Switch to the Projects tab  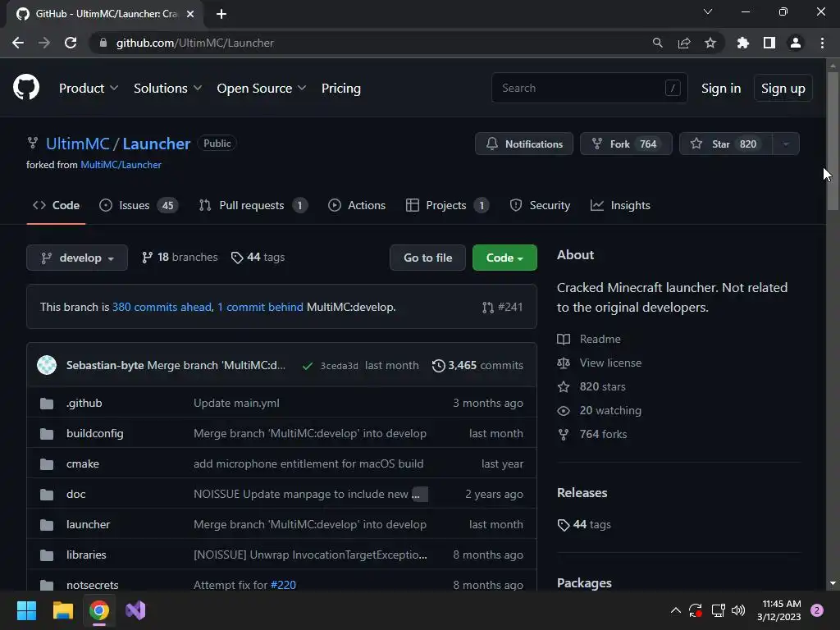[x=447, y=205]
